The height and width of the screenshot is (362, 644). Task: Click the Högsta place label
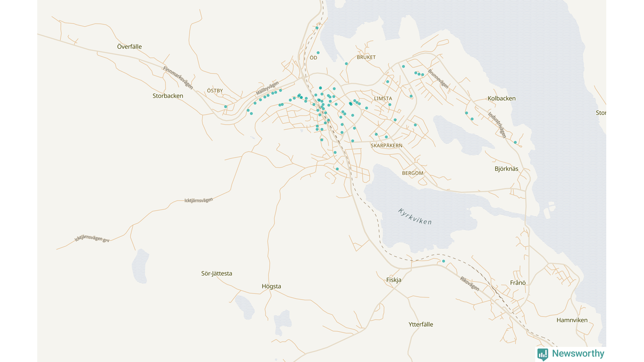pos(271,287)
